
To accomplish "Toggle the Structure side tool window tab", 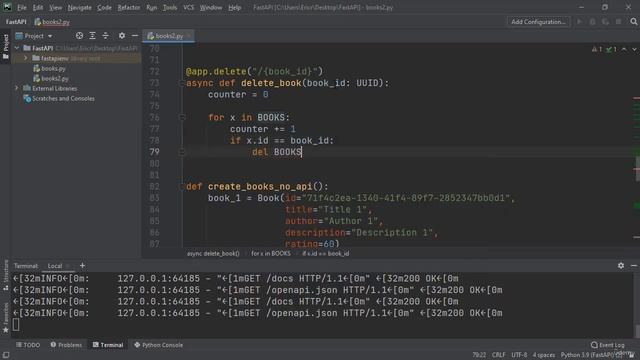I will pos(5,275).
